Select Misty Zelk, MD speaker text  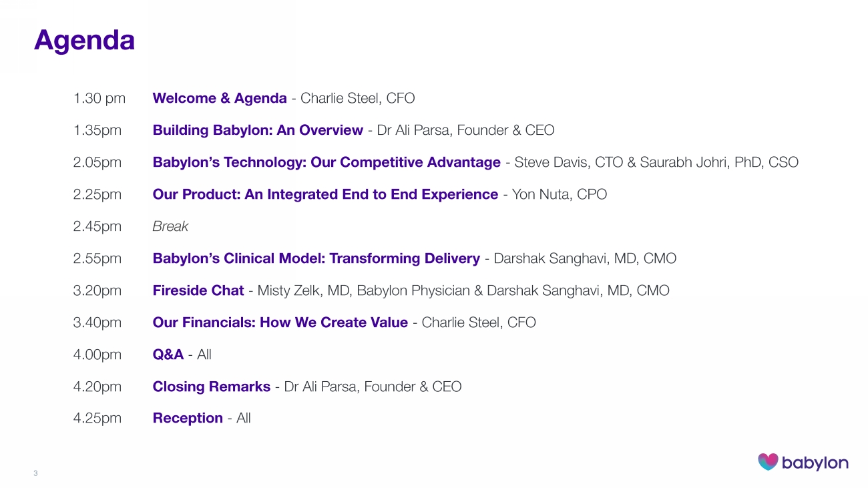click(x=305, y=290)
